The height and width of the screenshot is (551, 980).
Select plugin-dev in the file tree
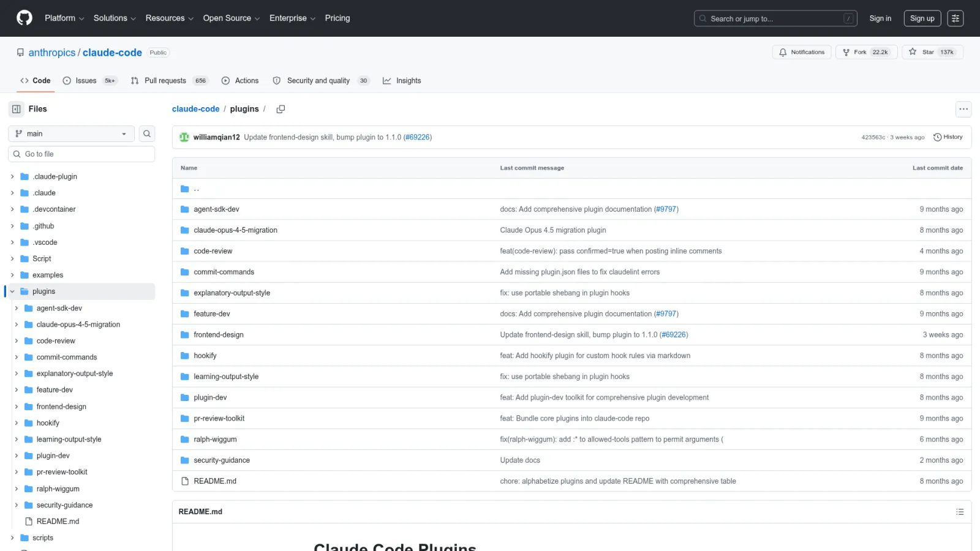coord(53,455)
